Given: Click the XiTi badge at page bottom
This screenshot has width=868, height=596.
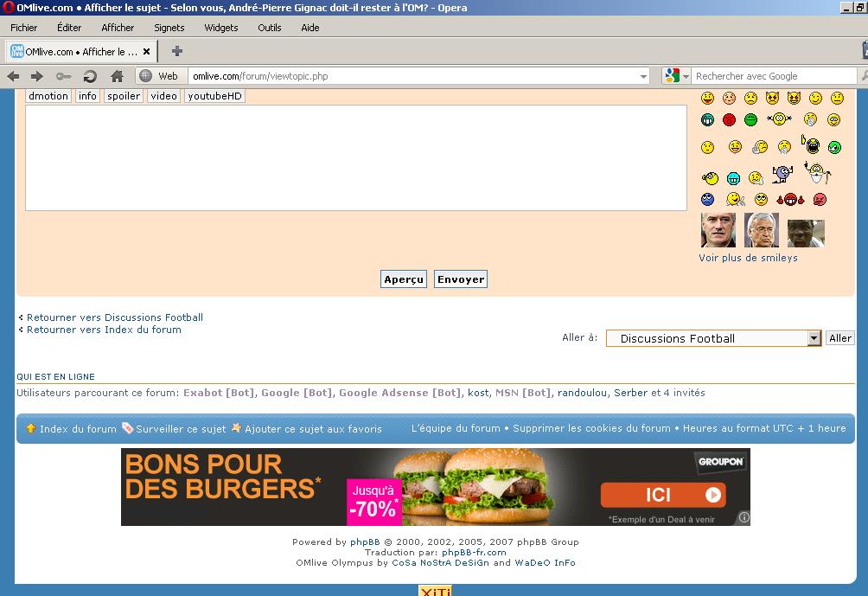Looking at the screenshot, I should (x=435, y=591).
